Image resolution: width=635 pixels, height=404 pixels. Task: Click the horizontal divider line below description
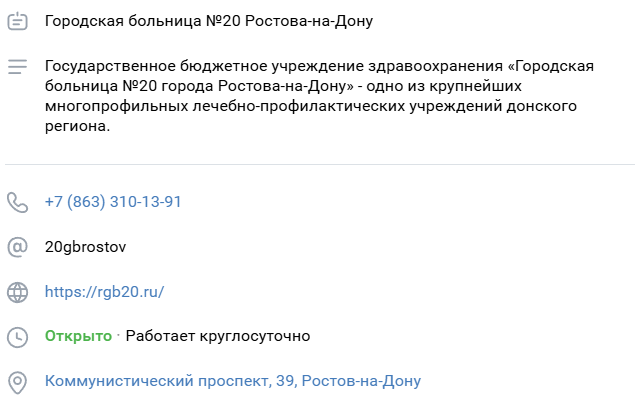(x=320, y=164)
